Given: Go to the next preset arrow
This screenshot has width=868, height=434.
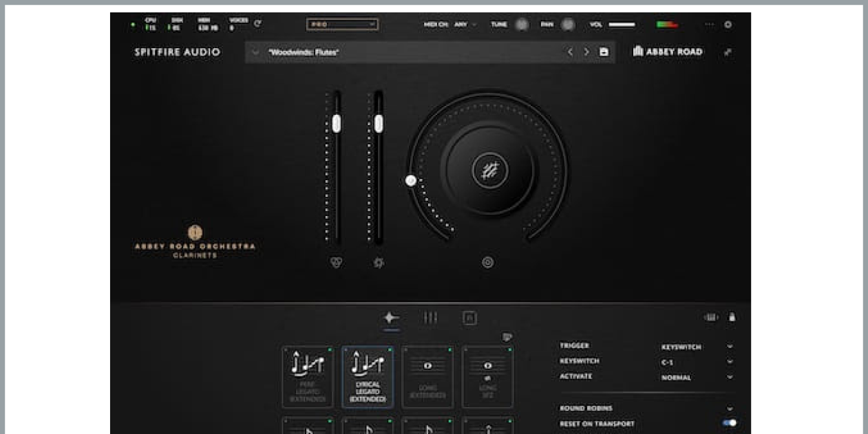Looking at the screenshot, I should [x=586, y=52].
